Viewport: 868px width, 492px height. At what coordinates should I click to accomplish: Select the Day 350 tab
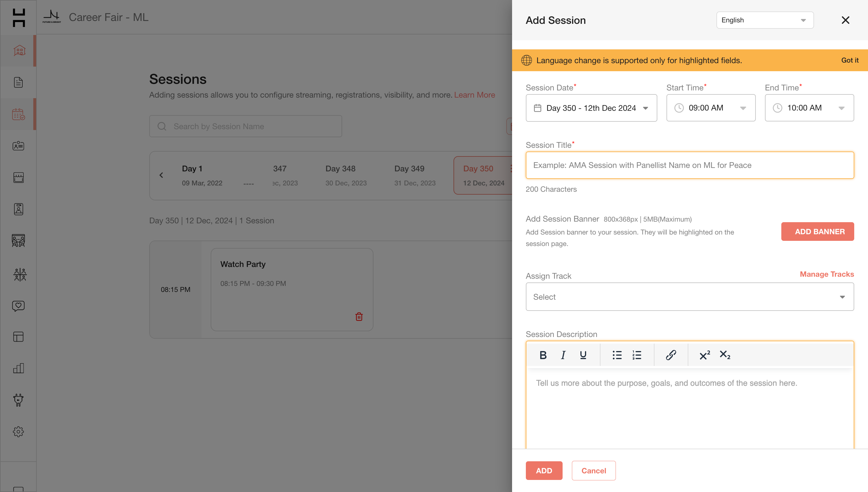tap(483, 175)
